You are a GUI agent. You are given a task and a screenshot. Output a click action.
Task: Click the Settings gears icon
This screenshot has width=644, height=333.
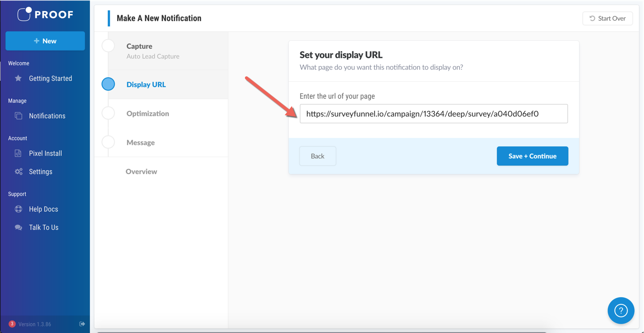tap(18, 172)
